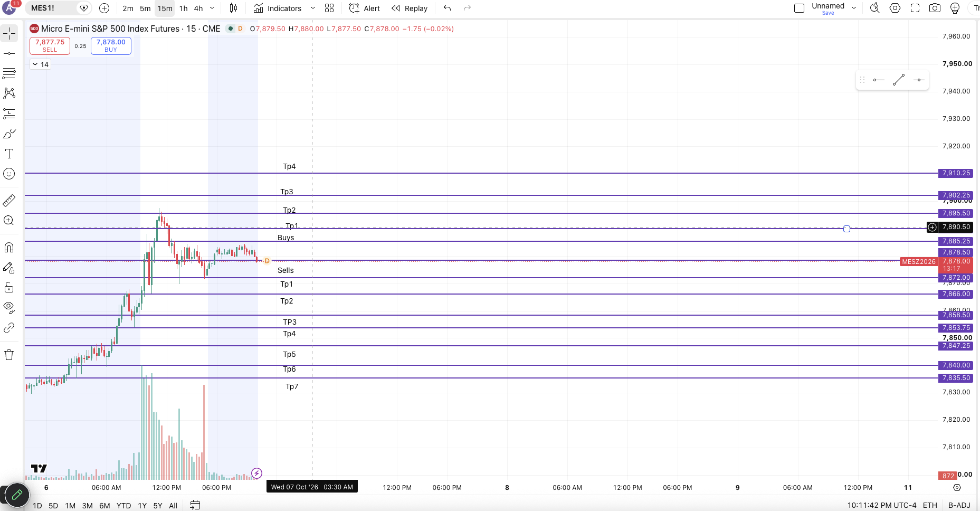Select the Zoom In tool

pos(9,220)
